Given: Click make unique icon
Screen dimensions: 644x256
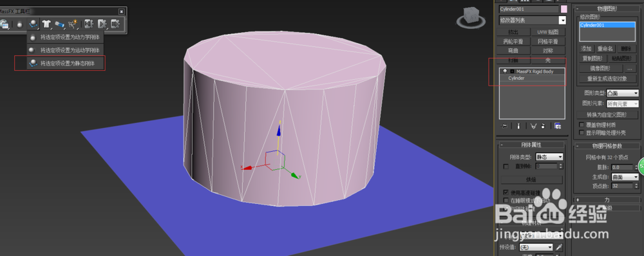Looking at the screenshot, I should click(x=533, y=126).
